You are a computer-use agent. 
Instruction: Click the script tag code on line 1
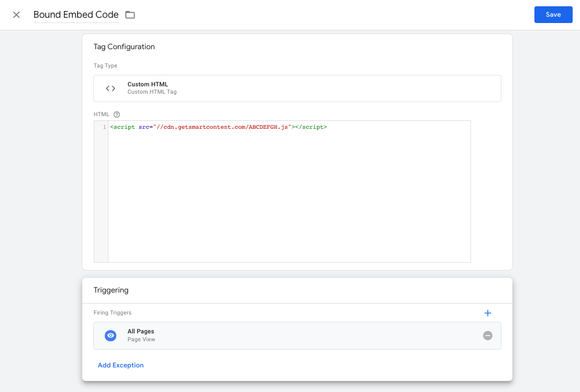click(218, 127)
